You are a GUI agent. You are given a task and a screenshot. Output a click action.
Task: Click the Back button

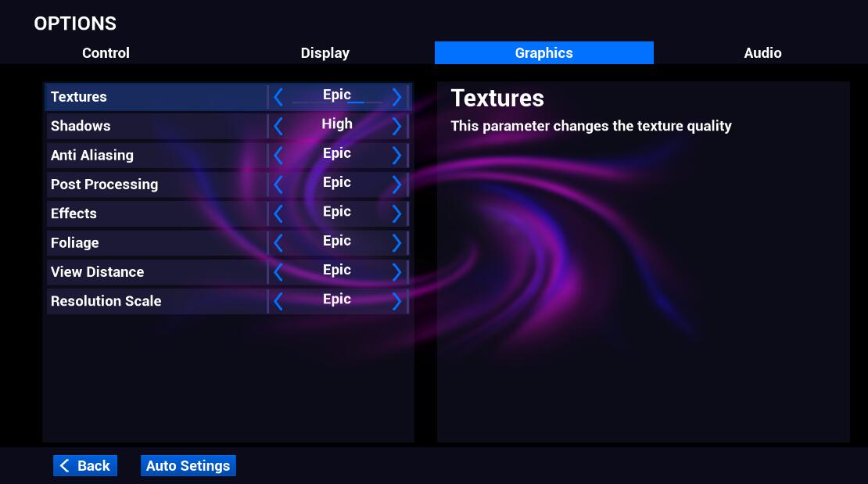tap(85, 465)
